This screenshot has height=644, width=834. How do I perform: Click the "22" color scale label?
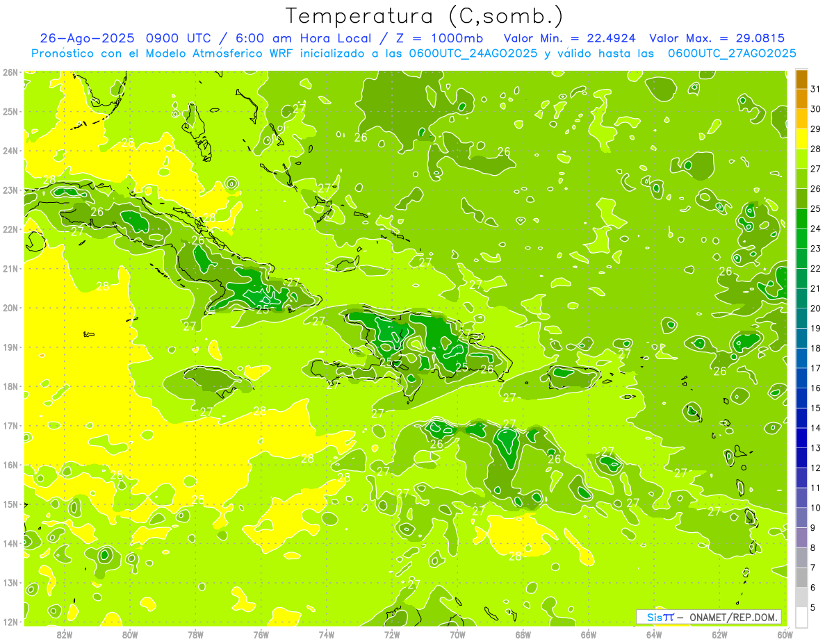[816, 268]
